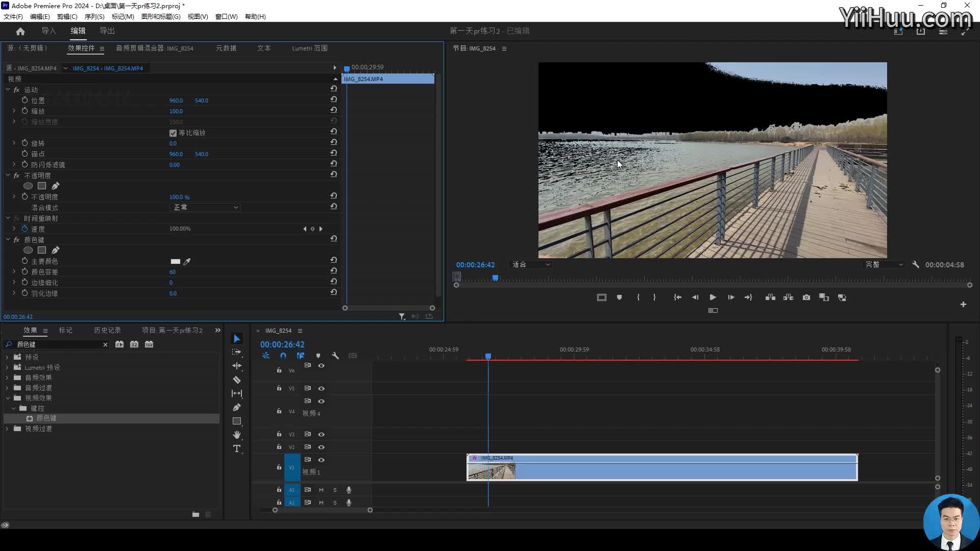
Task: Select the Hand tool
Action: pos(237,435)
